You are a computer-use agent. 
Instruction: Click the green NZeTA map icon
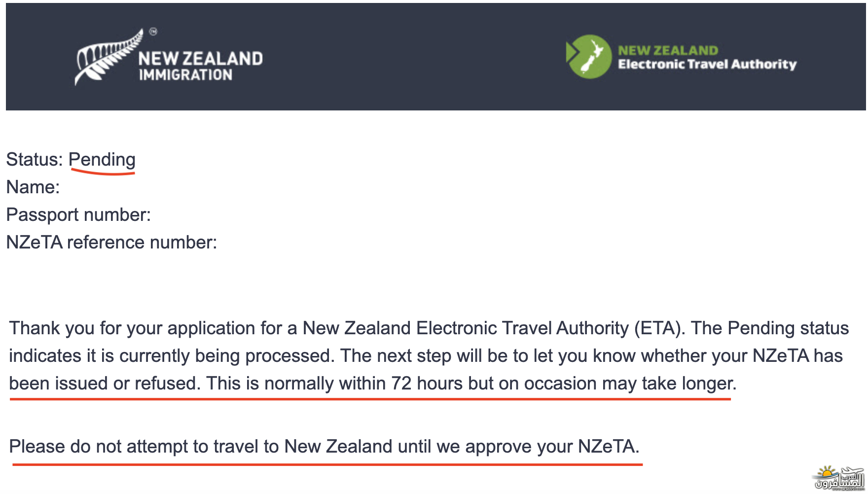point(589,57)
